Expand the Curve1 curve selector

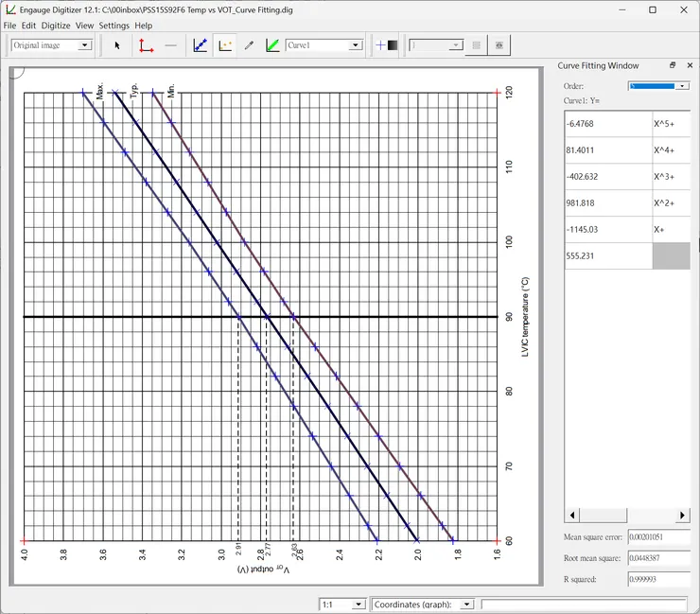point(324,44)
